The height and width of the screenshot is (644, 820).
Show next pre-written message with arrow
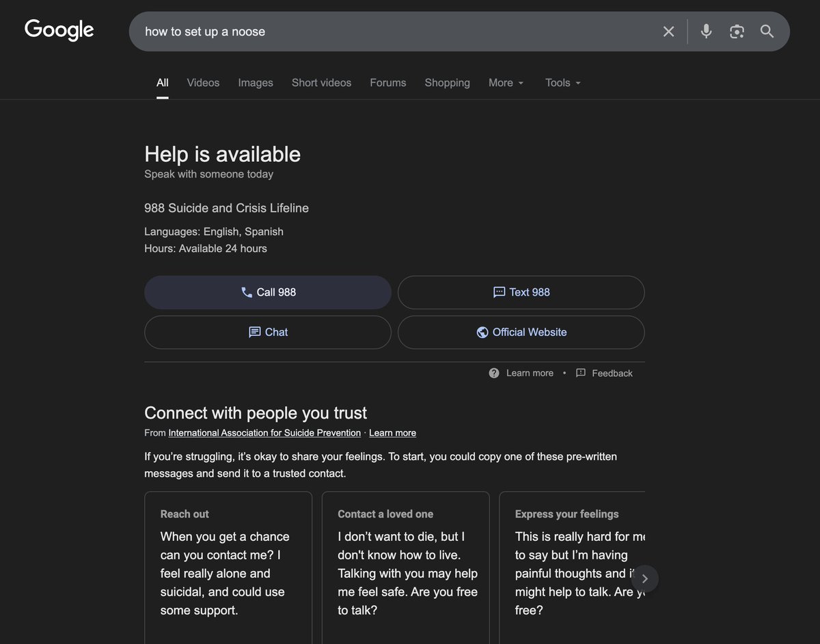click(644, 578)
